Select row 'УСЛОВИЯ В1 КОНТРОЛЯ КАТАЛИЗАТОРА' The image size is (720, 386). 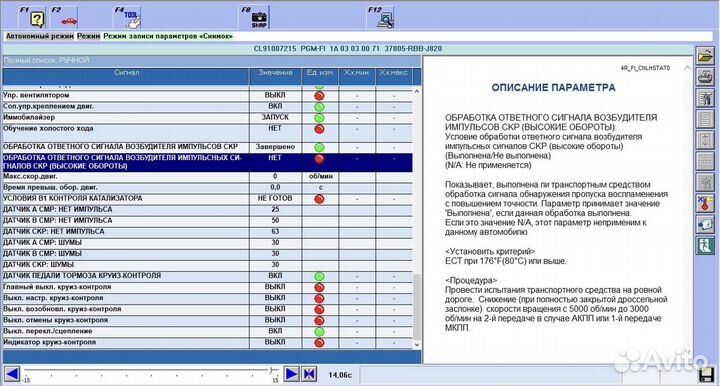coord(208,199)
